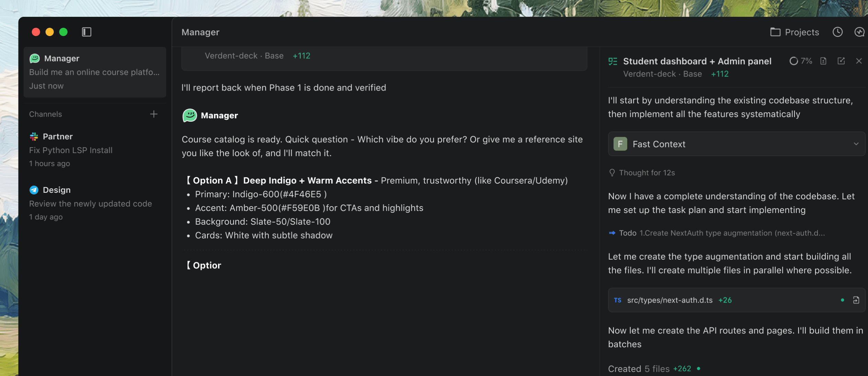Click the task list icon beside Student dashboard
868x376 pixels.
(x=613, y=61)
